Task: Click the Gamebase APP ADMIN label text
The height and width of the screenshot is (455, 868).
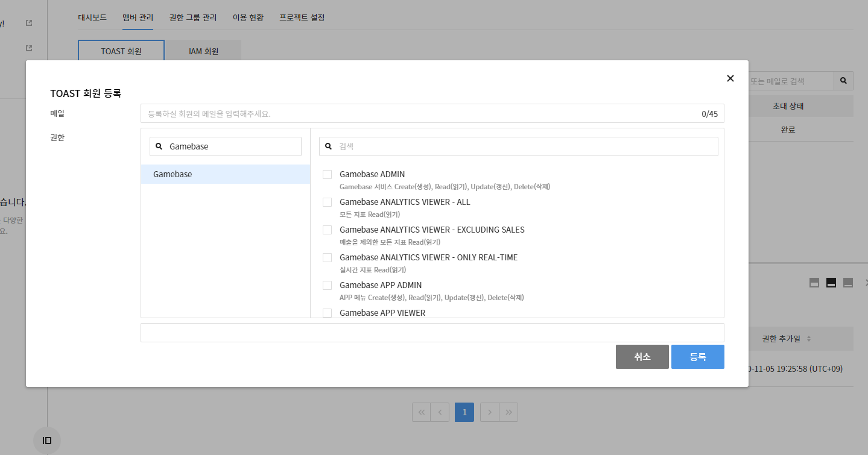Action: (381, 285)
